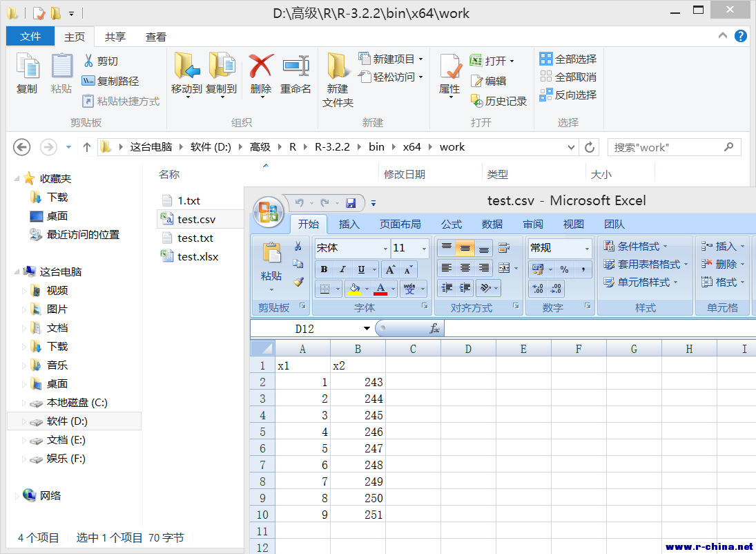
Task: Click the fx insert function button
Action: pyautogui.click(x=434, y=329)
